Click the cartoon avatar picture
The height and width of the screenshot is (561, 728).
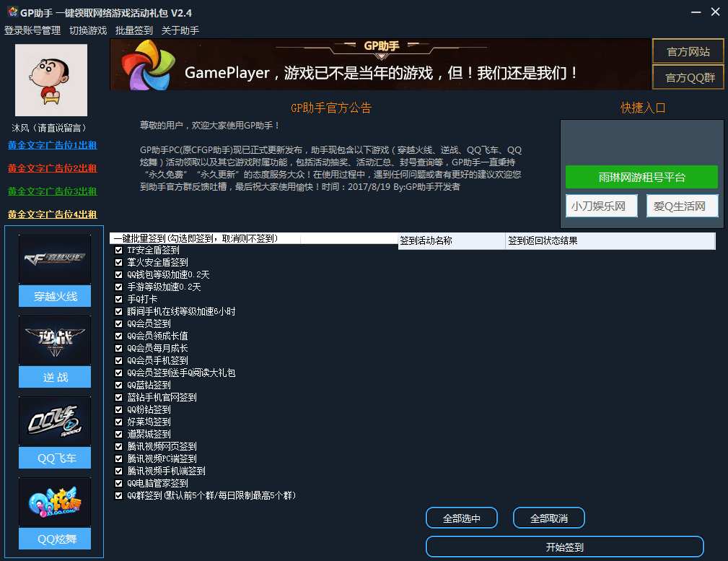pos(51,80)
